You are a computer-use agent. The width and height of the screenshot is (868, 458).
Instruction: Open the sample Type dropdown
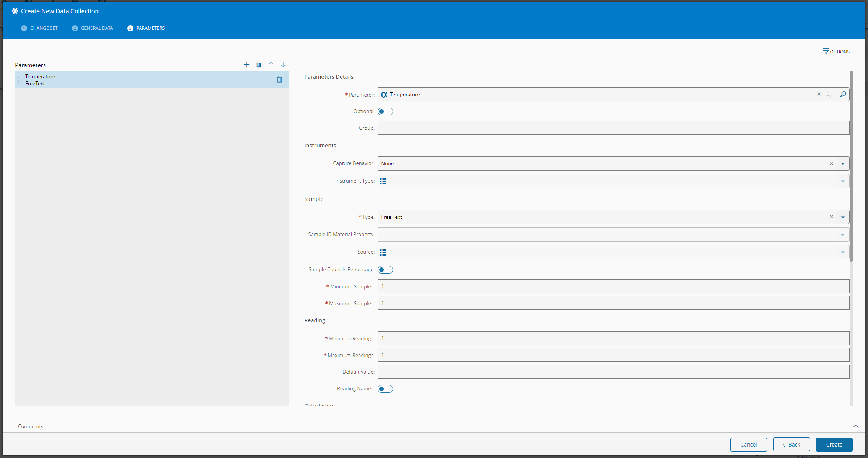(843, 217)
